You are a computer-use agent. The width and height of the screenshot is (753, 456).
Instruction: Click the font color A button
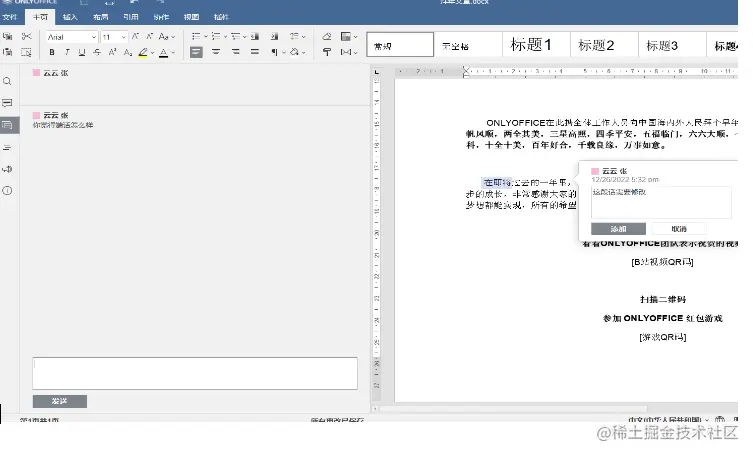coord(164,52)
